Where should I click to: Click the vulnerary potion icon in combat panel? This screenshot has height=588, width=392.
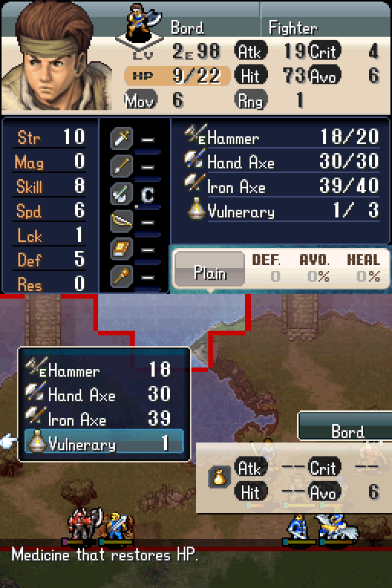[x=220, y=478]
